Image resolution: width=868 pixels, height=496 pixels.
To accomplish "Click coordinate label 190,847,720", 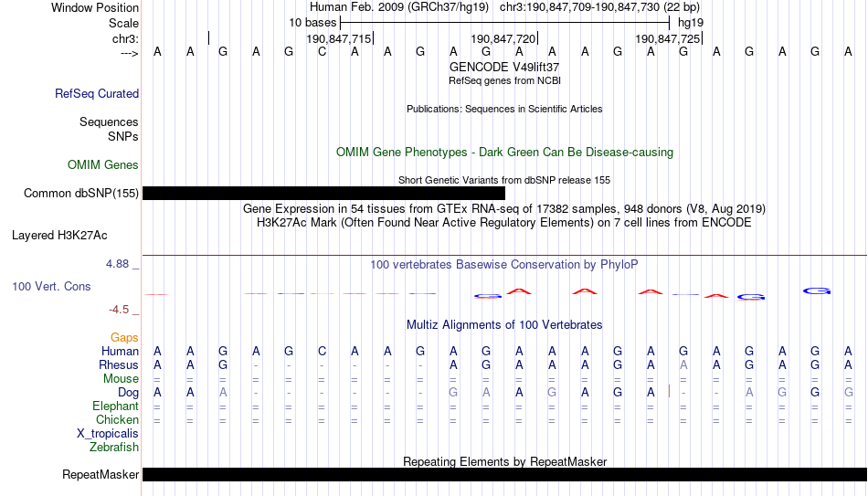I will coord(503,38).
